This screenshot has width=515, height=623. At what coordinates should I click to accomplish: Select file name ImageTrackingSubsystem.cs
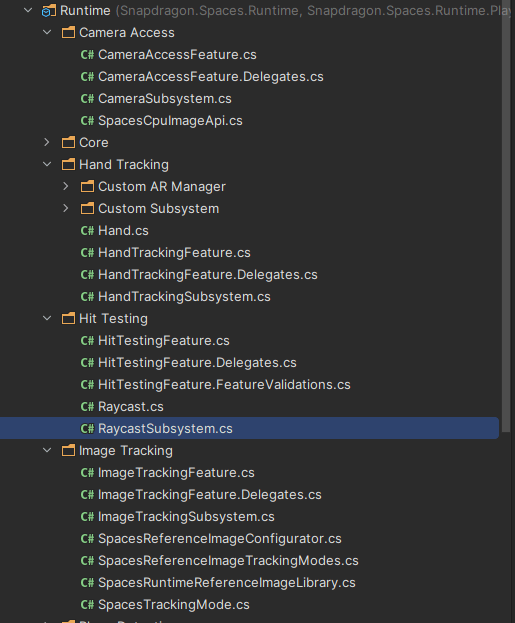coord(186,517)
